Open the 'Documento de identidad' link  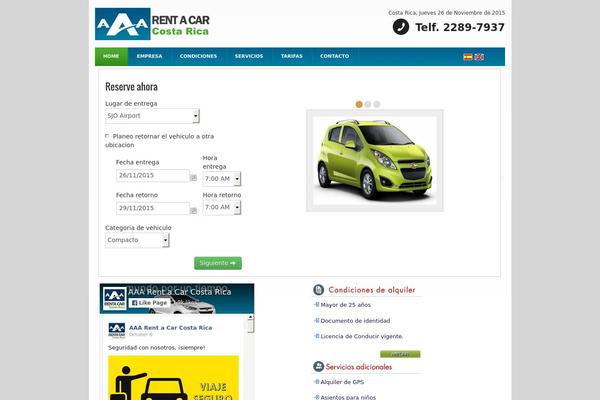355,321
